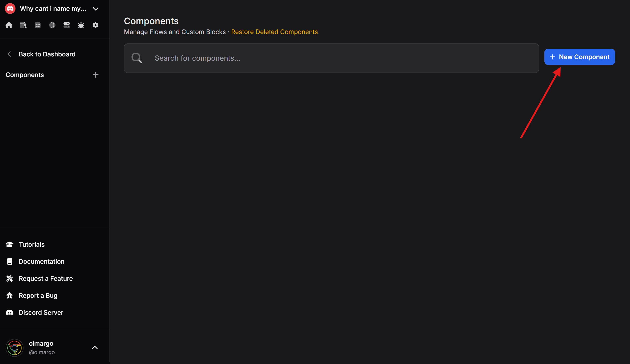The width and height of the screenshot is (630, 364).
Task: Open Request a Feature
Action: (46, 278)
